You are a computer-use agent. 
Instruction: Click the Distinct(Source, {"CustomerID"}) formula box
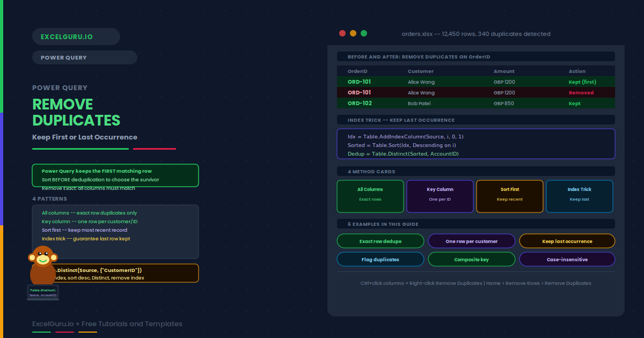pyautogui.click(x=115, y=273)
